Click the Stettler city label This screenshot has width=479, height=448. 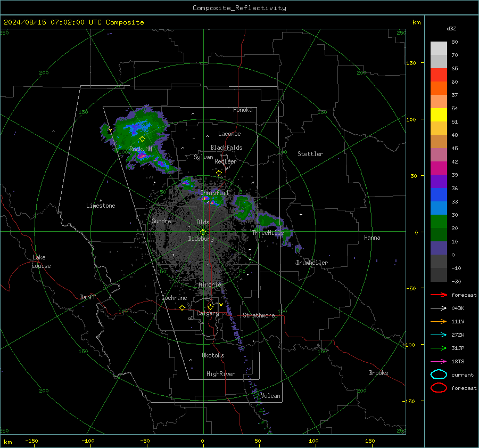point(310,154)
